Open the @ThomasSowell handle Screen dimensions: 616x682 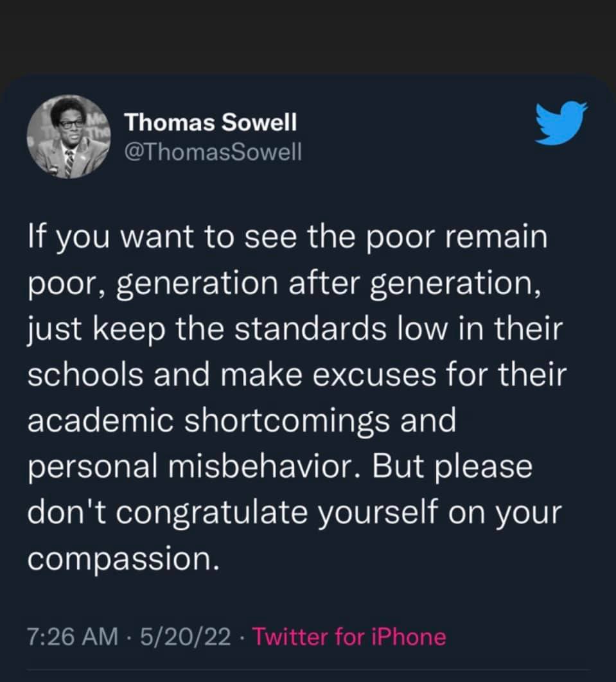click(x=213, y=152)
